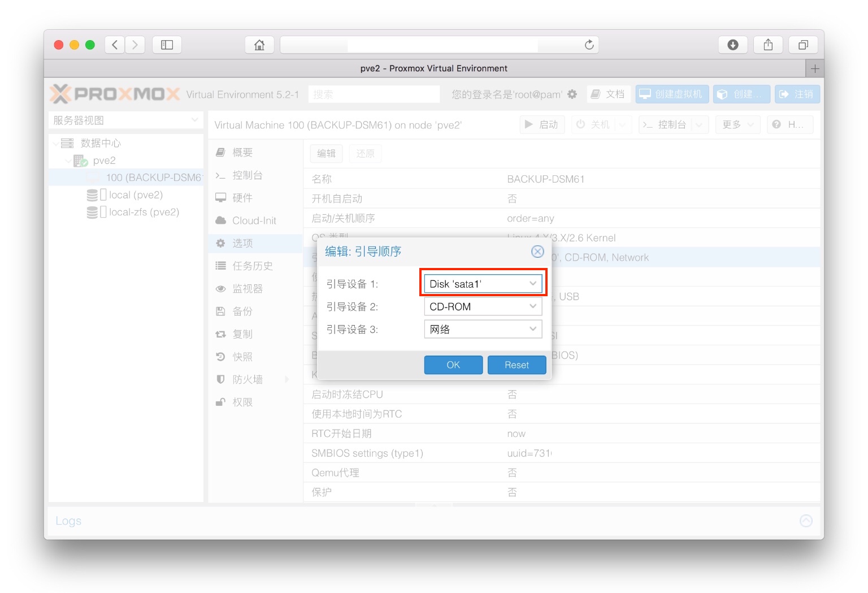868x593 pixels.
Task: Click the Safari forward navigation arrow
Action: 135,45
